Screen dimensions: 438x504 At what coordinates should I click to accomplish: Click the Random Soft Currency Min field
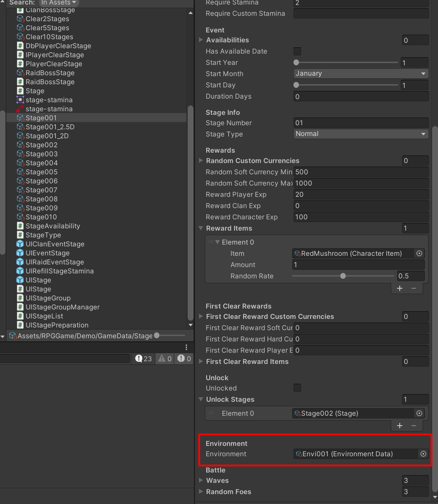[x=360, y=172]
